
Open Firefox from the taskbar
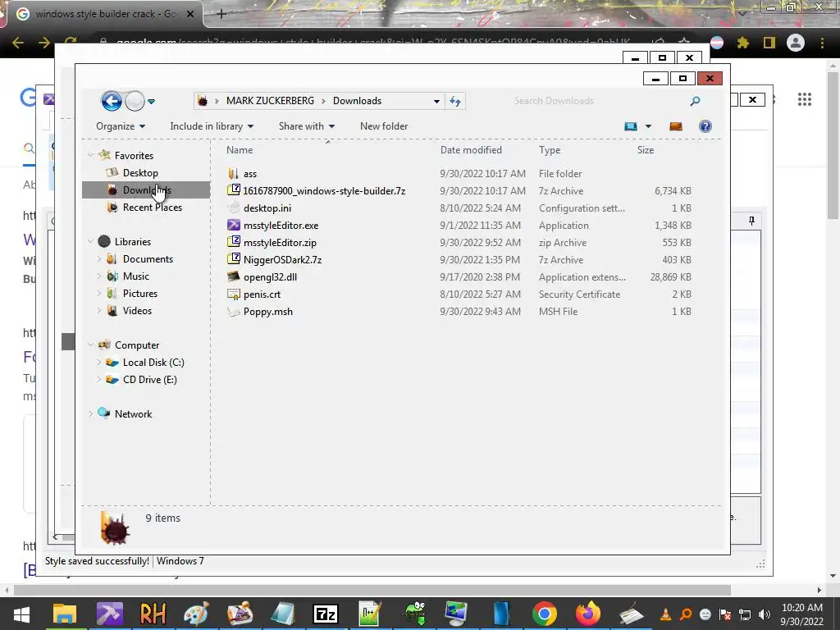pos(587,614)
